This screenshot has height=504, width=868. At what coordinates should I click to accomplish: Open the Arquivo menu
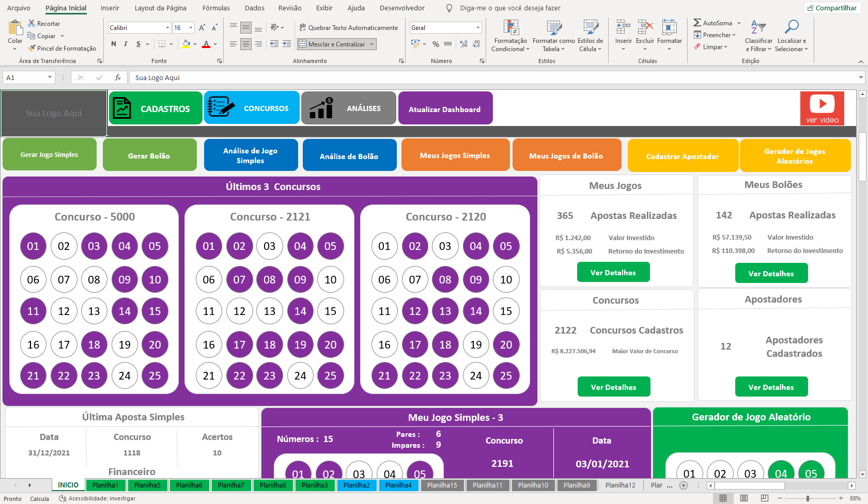[19, 8]
